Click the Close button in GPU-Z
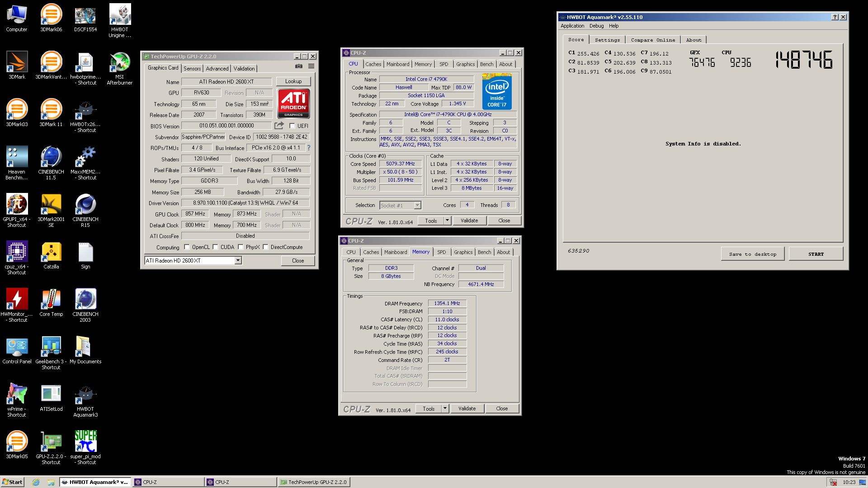 [298, 261]
